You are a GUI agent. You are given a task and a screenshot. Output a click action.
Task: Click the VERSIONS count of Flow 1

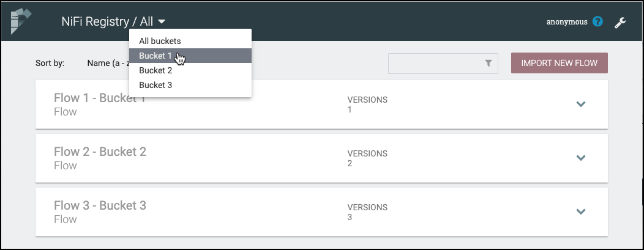coord(350,110)
